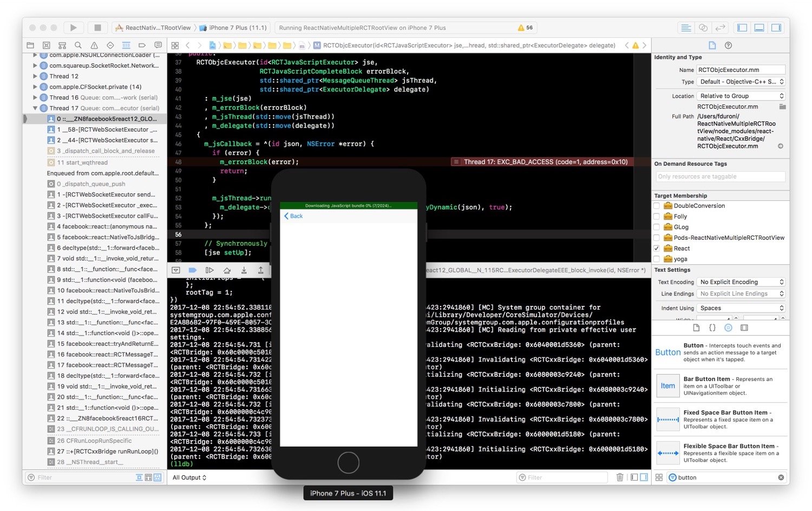
Task: Click the library search field containing 'button'
Action: point(726,477)
